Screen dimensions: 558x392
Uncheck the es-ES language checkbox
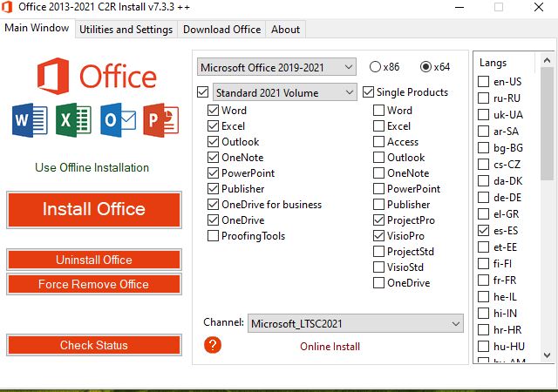(483, 230)
